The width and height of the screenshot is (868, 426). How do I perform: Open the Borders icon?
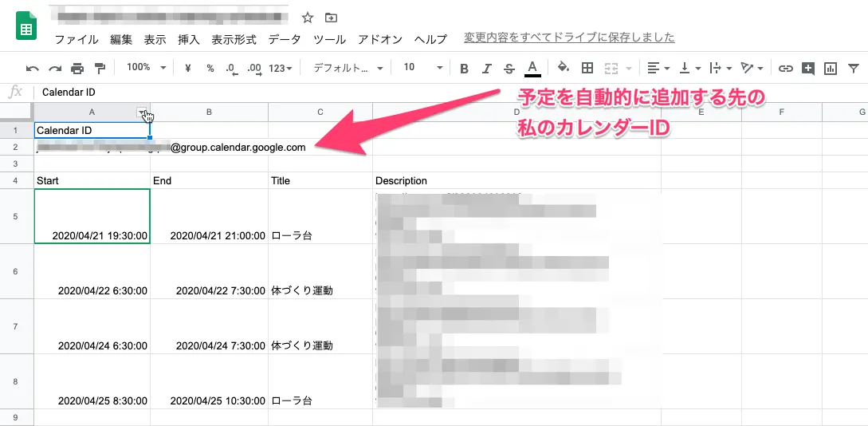(587, 68)
